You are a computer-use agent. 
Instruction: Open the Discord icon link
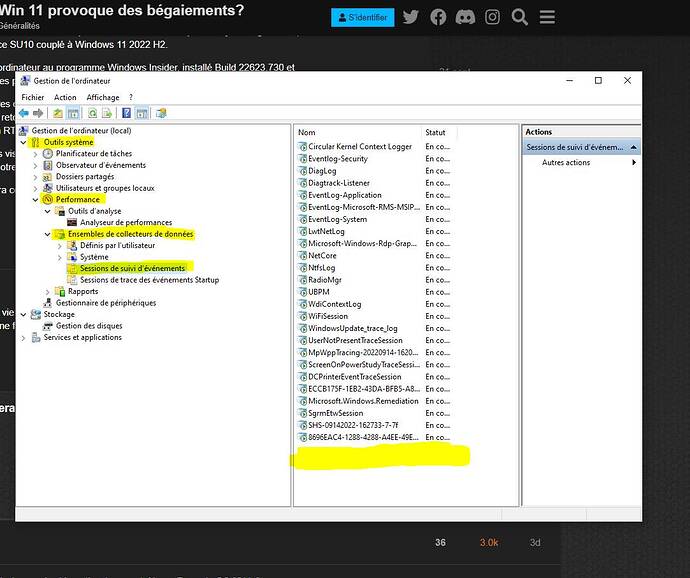pos(465,17)
